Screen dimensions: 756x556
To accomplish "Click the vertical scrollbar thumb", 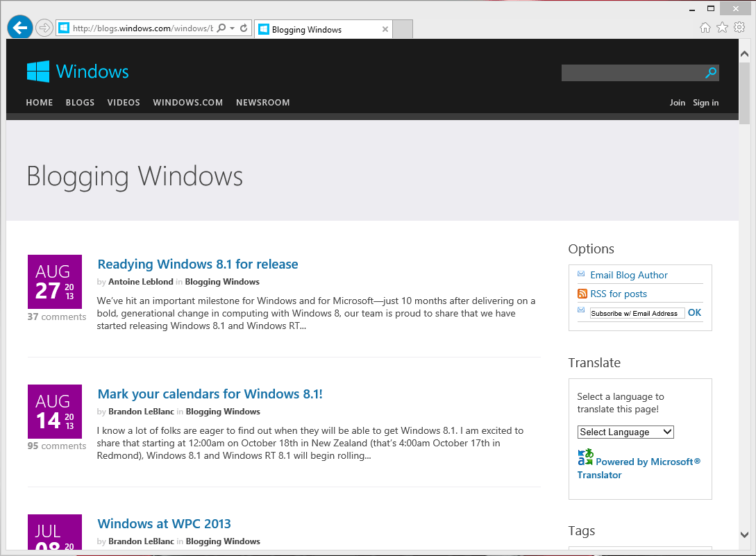I will coord(744,92).
